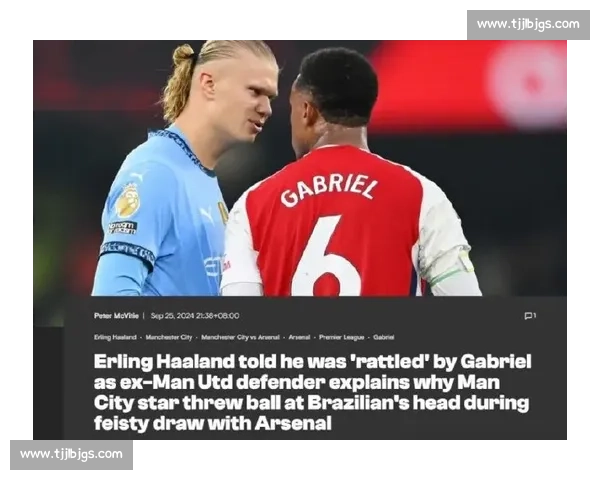Click the Sep 25, 2024 timestamp
This screenshot has width=600, height=480.
point(195,316)
